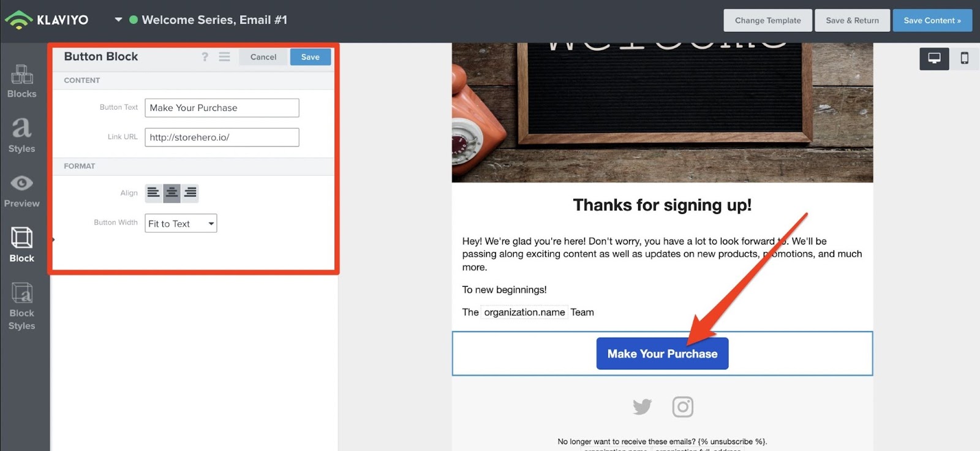Open the Styles sidebar panel
The width and height of the screenshot is (980, 451).
pyautogui.click(x=22, y=136)
